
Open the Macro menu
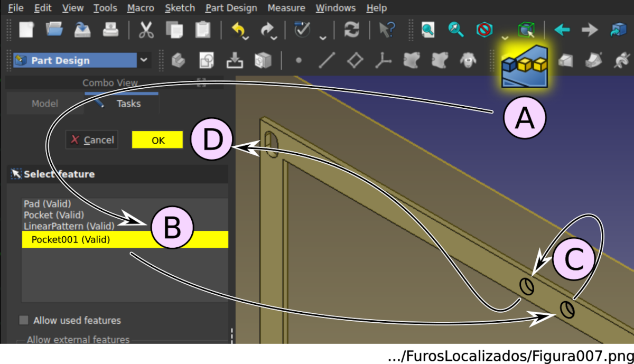click(x=141, y=8)
